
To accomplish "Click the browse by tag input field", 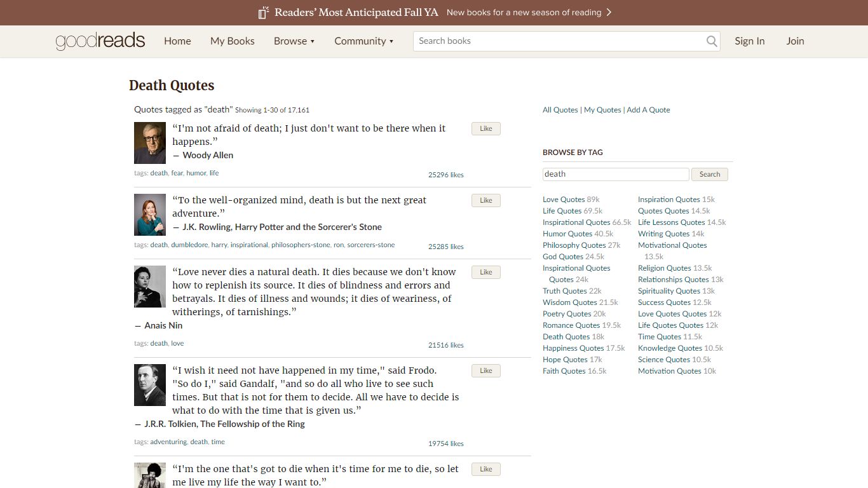I will point(616,174).
